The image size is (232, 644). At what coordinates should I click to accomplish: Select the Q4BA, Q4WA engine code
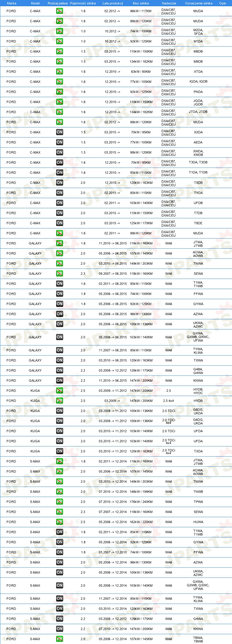coord(198,371)
